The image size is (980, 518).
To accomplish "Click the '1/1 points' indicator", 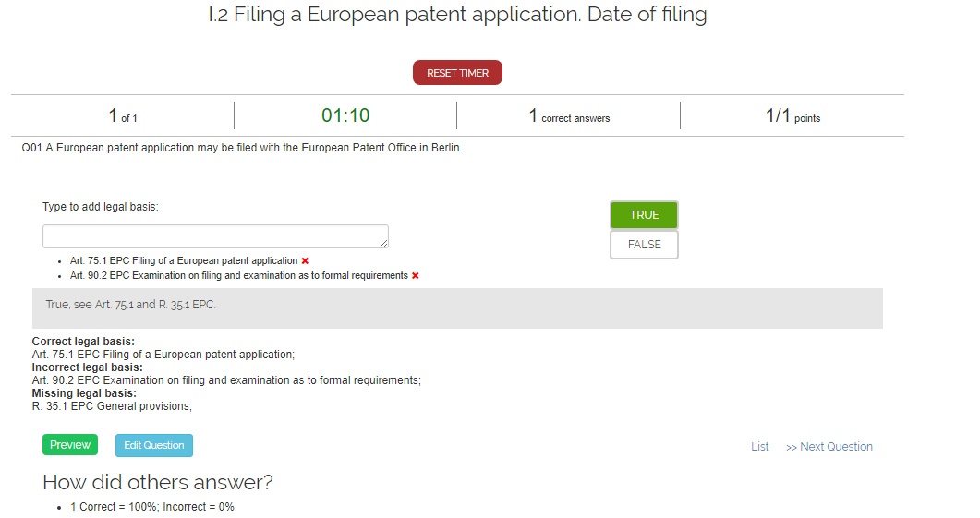I will point(792,116).
